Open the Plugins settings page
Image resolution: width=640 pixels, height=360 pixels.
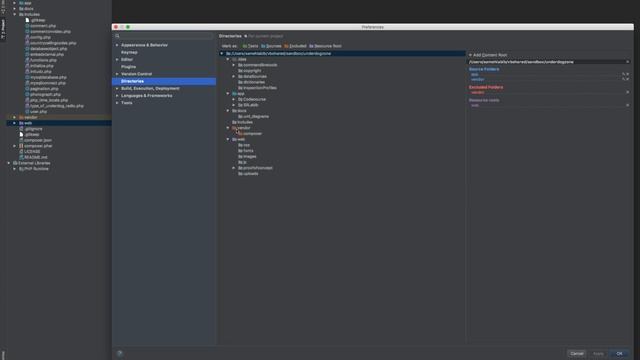(x=128, y=67)
